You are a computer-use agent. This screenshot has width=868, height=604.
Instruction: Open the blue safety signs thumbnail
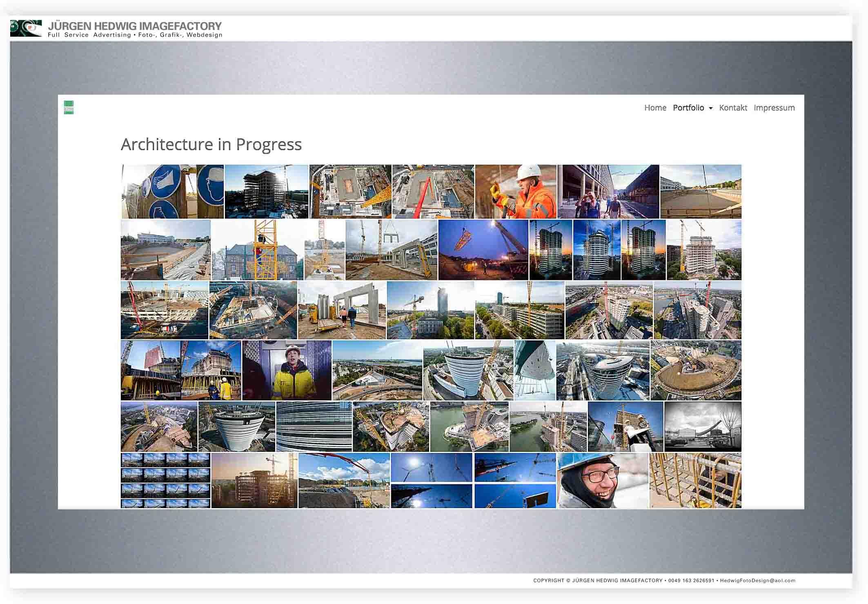tap(172, 191)
